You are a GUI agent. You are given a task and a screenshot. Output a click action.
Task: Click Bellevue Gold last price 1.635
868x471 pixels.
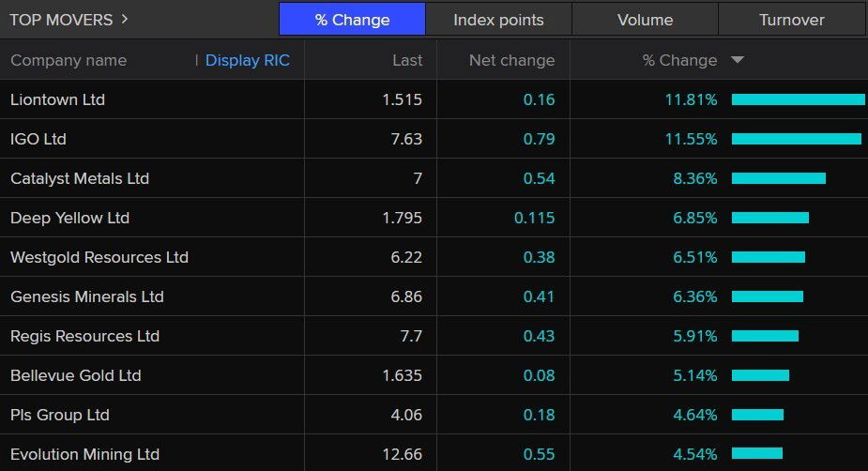pos(402,375)
